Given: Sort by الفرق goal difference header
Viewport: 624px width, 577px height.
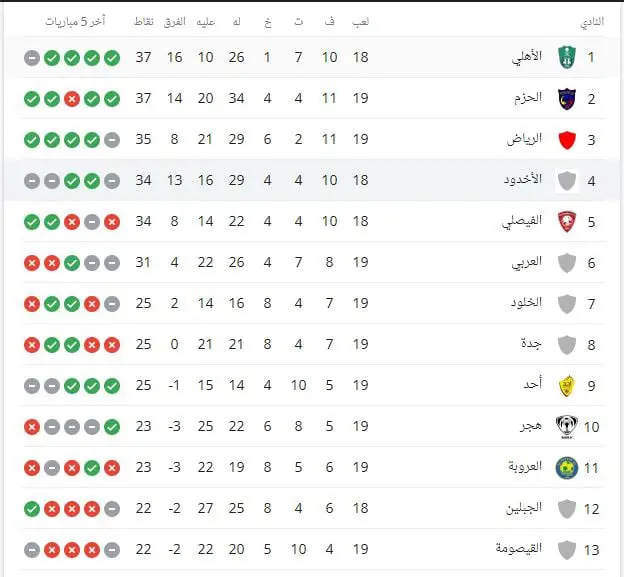Looking at the screenshot, I should (x=175, y=21).
